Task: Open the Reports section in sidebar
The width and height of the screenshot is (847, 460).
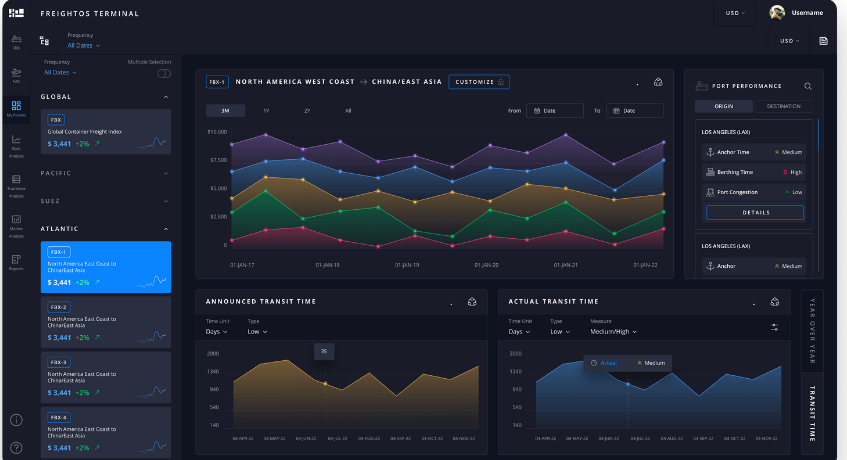Action: click(16, 262)
